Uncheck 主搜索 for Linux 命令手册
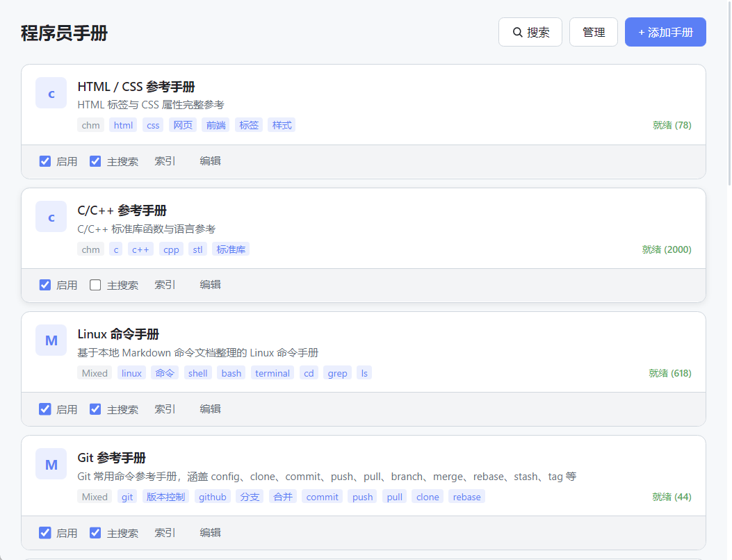This screenshot has height=560, width=732. pos(95,409)
